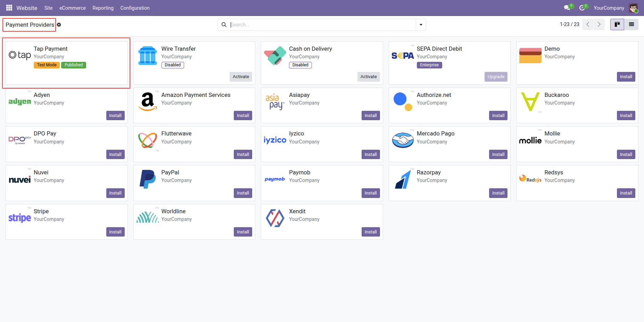Click the Wire Transfer bank icon
This screenshot has height=322, width=644.
click(148, 56)
